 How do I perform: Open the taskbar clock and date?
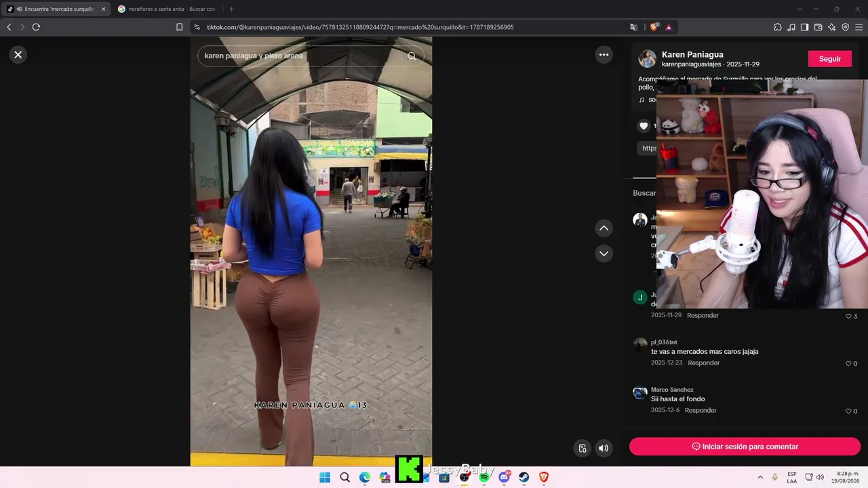coord(846,477)
